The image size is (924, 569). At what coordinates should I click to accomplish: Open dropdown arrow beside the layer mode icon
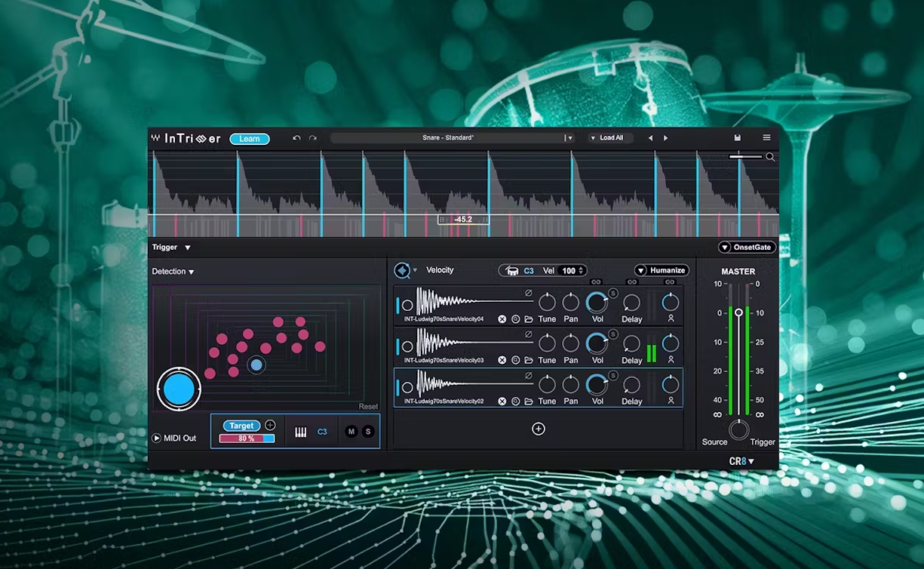coord(415,270)
